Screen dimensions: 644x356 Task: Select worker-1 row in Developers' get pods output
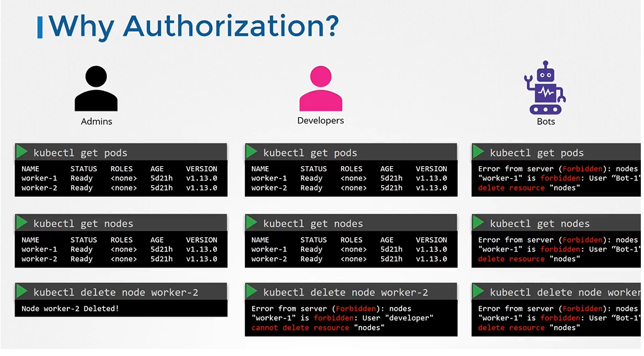click(349, 178)
